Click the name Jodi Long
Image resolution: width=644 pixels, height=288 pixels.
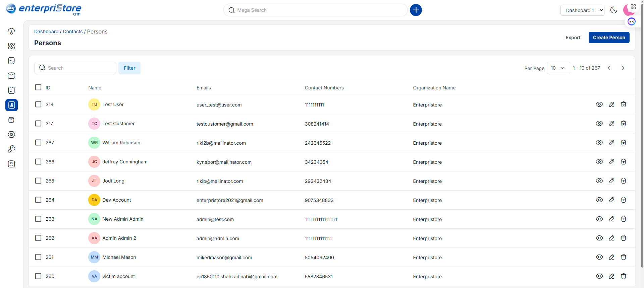113,181
